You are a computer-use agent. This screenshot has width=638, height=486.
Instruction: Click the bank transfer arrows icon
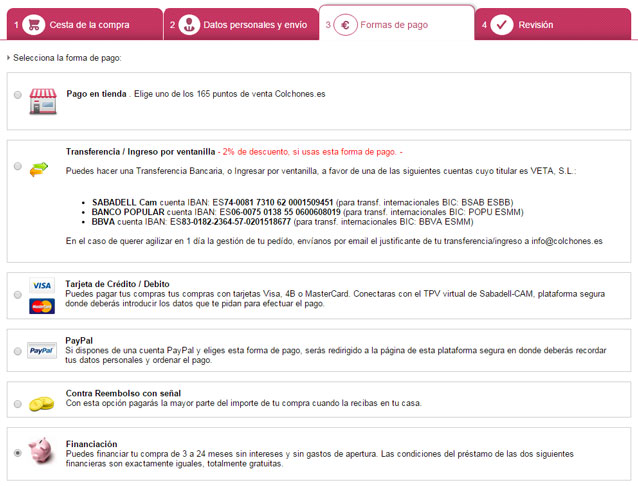[x=40, y=168]
